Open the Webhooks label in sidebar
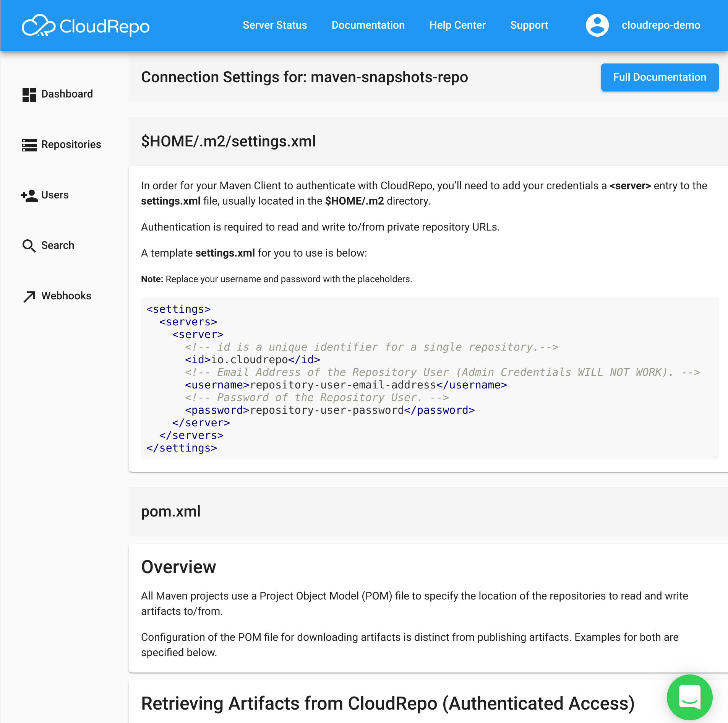Screen dimensions: 728x723 coord(66,296)
